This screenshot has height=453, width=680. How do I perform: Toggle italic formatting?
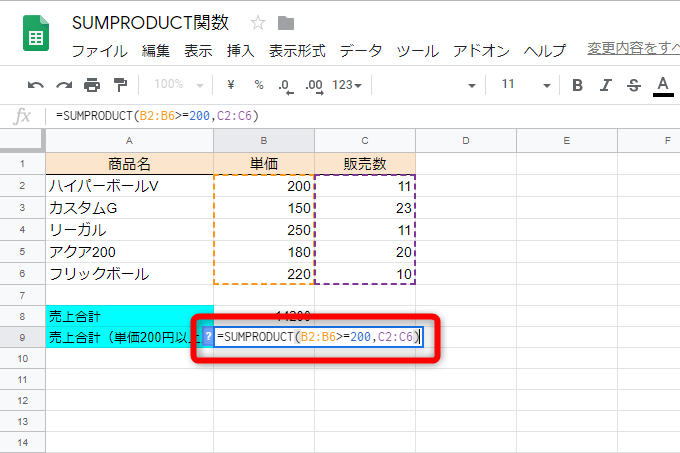point(605,85)
